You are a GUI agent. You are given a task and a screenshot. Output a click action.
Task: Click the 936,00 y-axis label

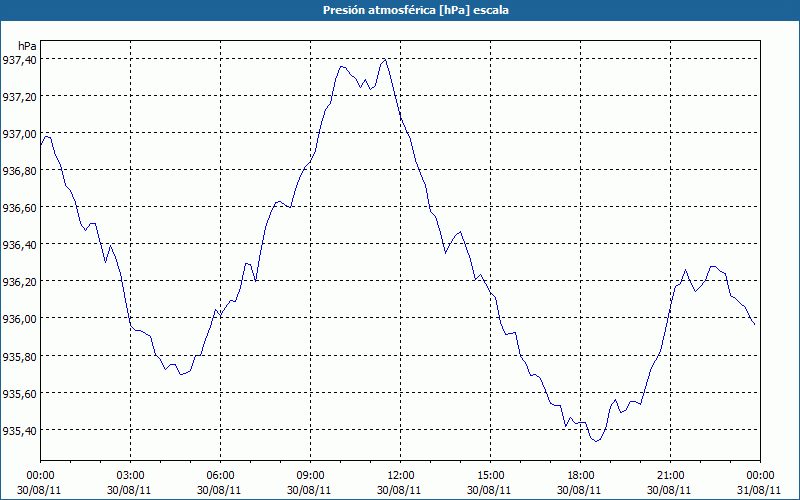[20, 319]
